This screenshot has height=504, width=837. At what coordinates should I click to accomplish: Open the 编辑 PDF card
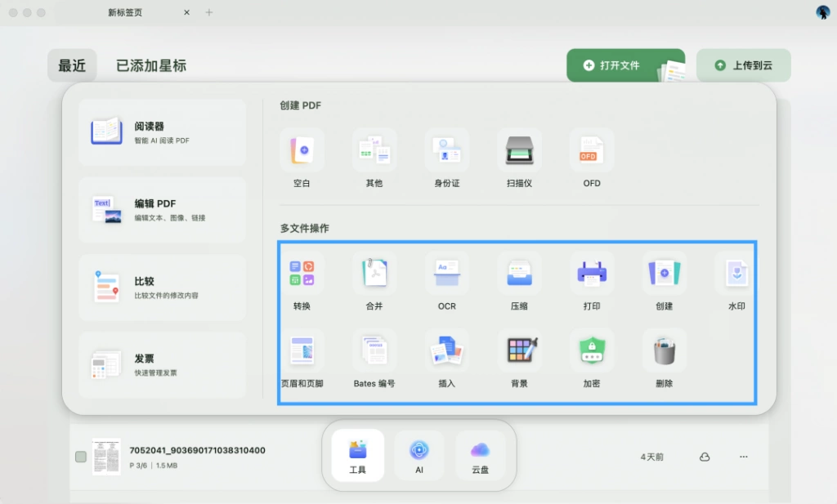click(x=163, y=210)
